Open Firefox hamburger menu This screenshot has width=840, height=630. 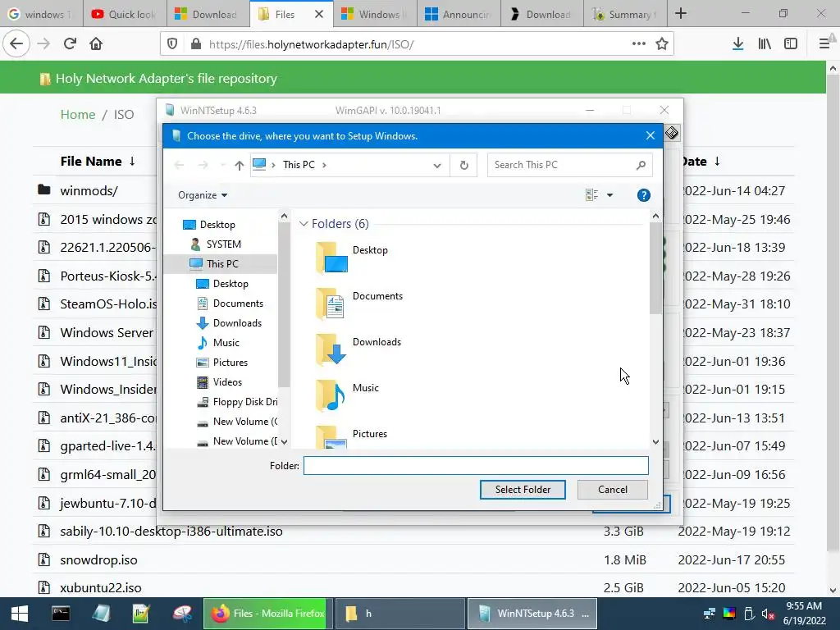824,44
